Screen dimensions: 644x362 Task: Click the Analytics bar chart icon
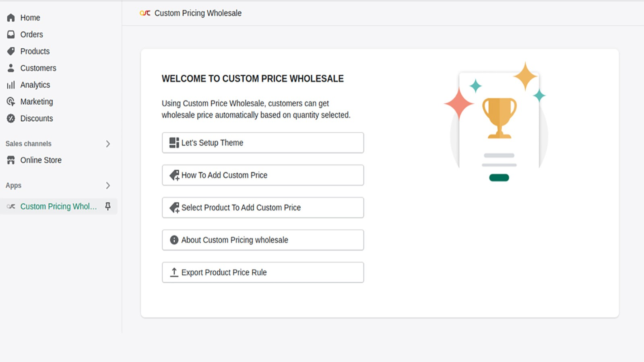(x=11, y=85)
